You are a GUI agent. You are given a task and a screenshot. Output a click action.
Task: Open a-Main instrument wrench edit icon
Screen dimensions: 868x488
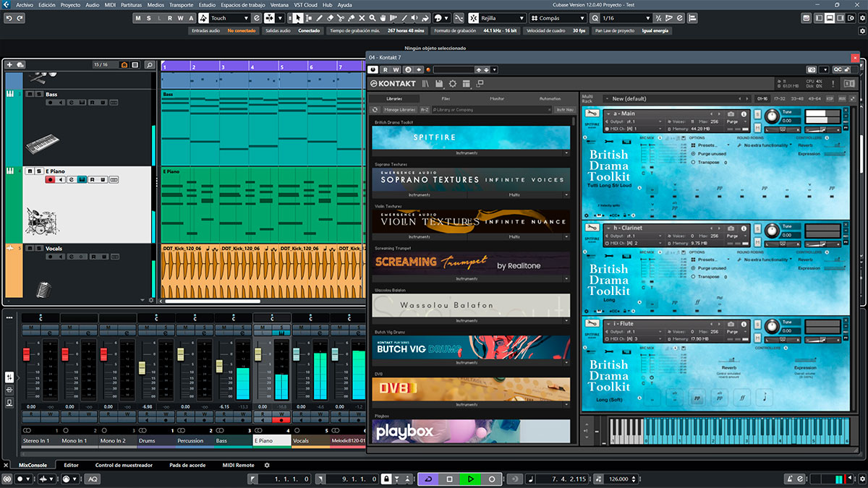(x=592, y=114)
